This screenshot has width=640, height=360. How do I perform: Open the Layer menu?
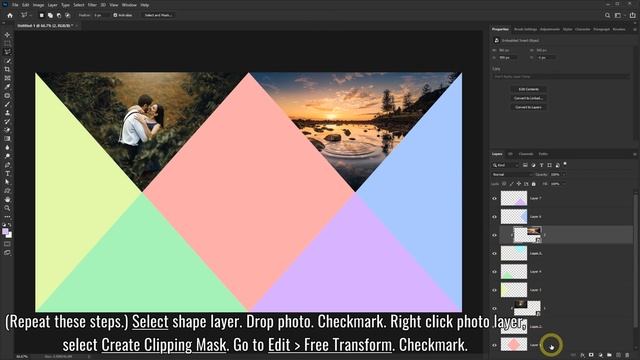(53, 5)
